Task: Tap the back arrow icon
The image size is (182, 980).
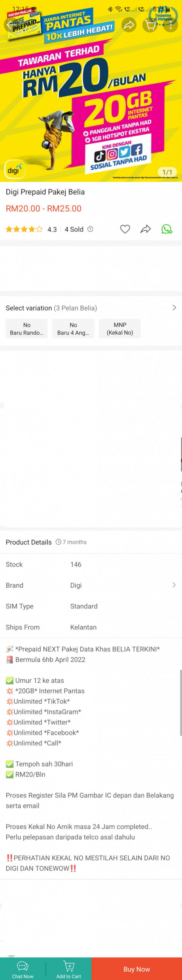Action: click(x=10, y=25)
